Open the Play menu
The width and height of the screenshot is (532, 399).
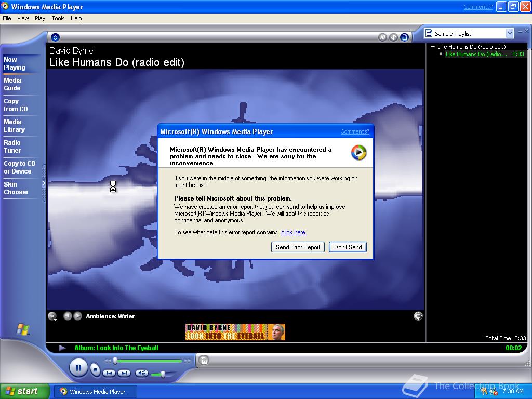[40, 18]
